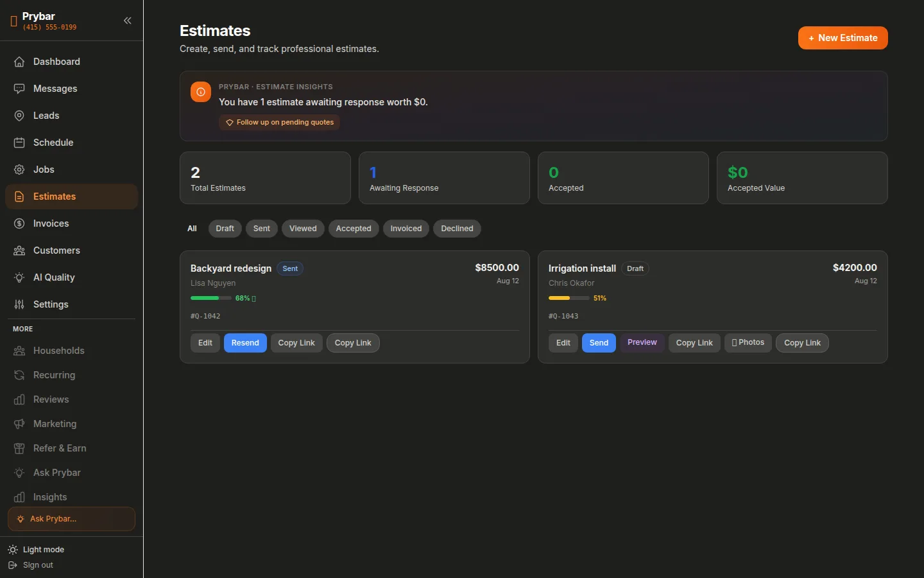The image size is (924, 578).
Task: Click the Draft status badge on Irrigation install
Action: (x=635, y=268)
